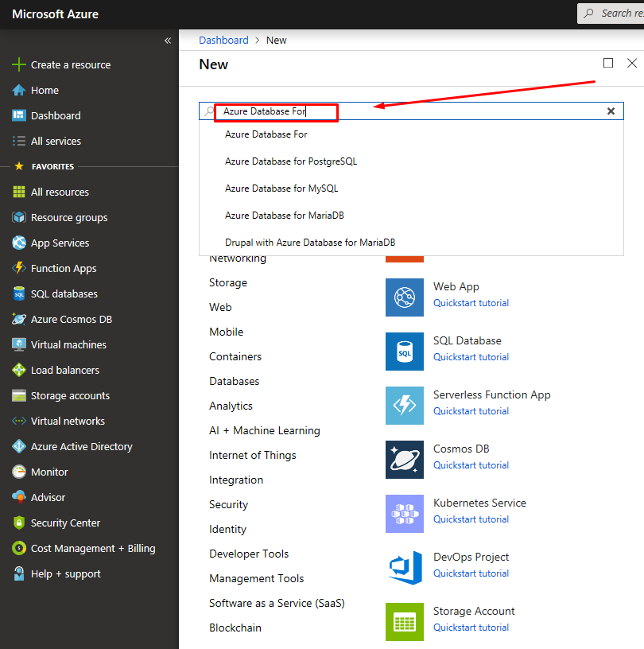
Task: Click the Serverless Function App tile icon
Action: tap(405, 406)
